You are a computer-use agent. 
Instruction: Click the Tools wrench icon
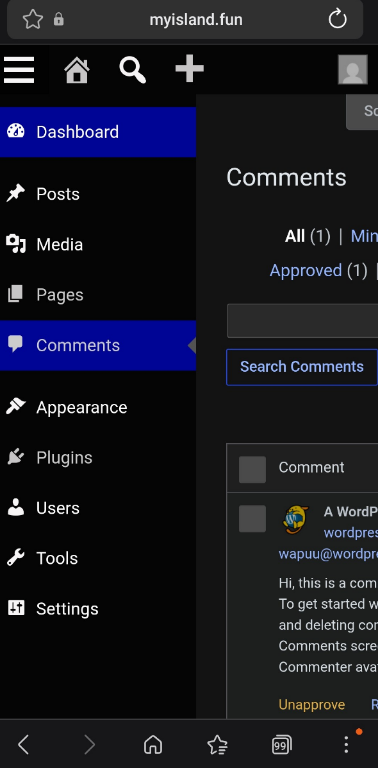[x=16, y=558]
